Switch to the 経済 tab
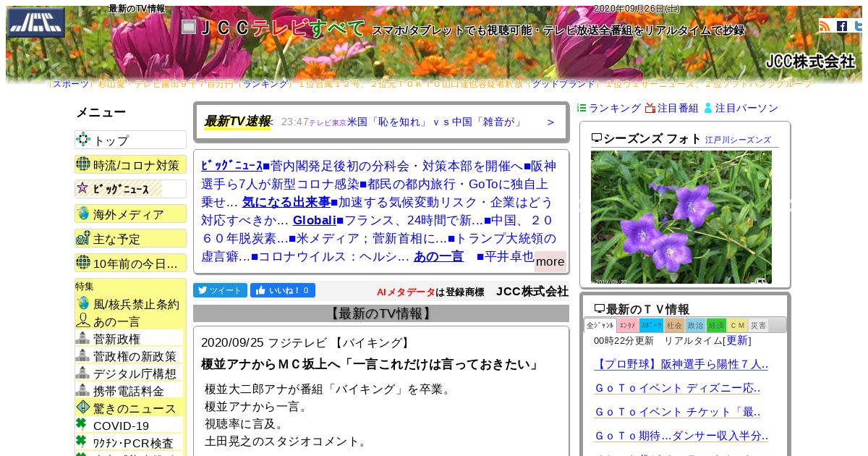868x456 pixels. pos(716,326)
